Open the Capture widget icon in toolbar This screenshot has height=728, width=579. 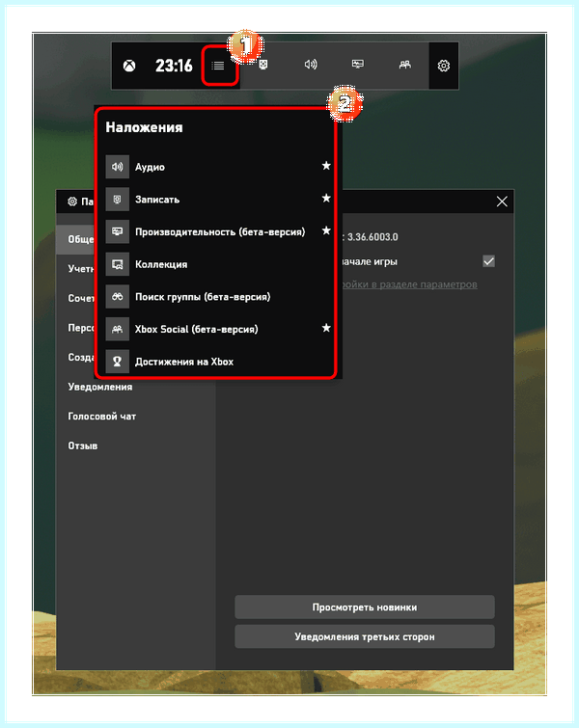[263, 65]
